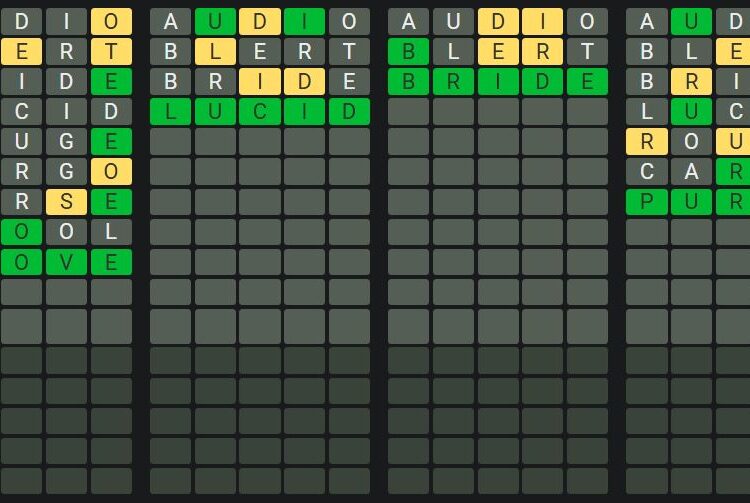Click yellow R tile in third board's BLERT row

pyautogui.click(x=542, y=51)
